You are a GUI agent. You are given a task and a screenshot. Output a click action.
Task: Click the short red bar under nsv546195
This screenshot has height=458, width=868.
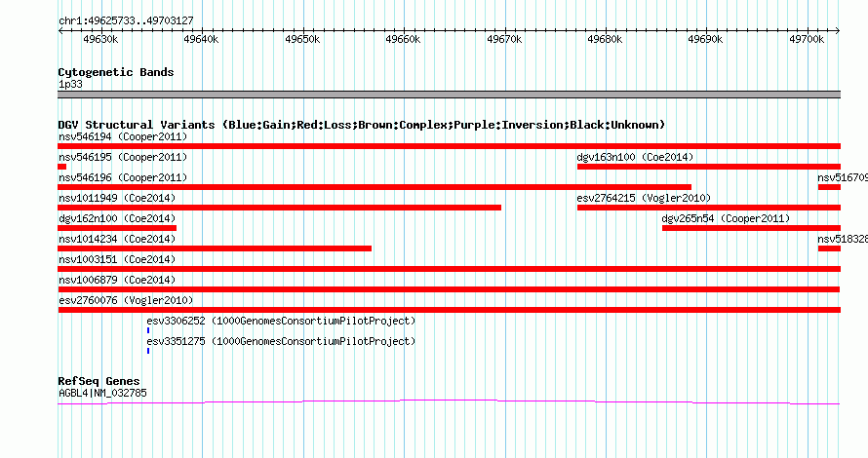[x=62, y=167]
